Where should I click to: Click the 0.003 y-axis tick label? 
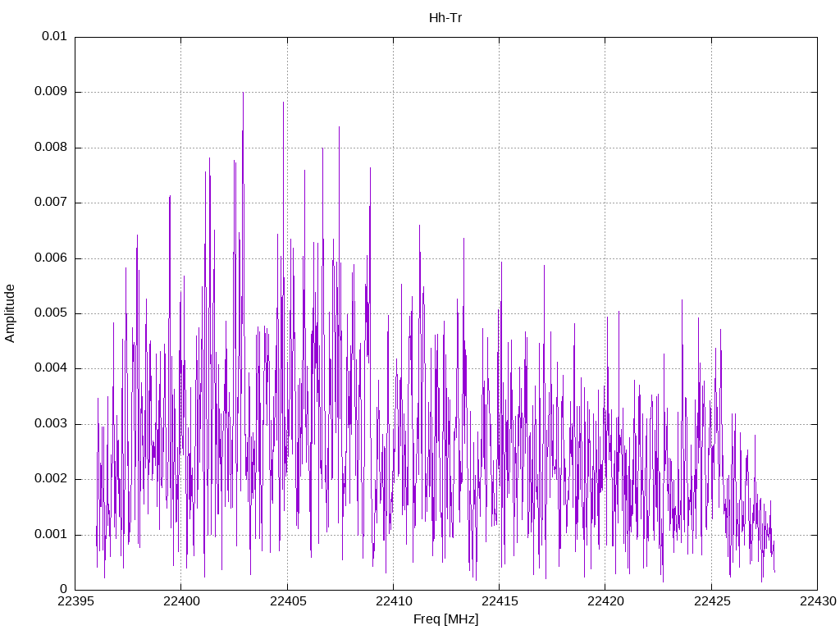[x=51, y=424]
